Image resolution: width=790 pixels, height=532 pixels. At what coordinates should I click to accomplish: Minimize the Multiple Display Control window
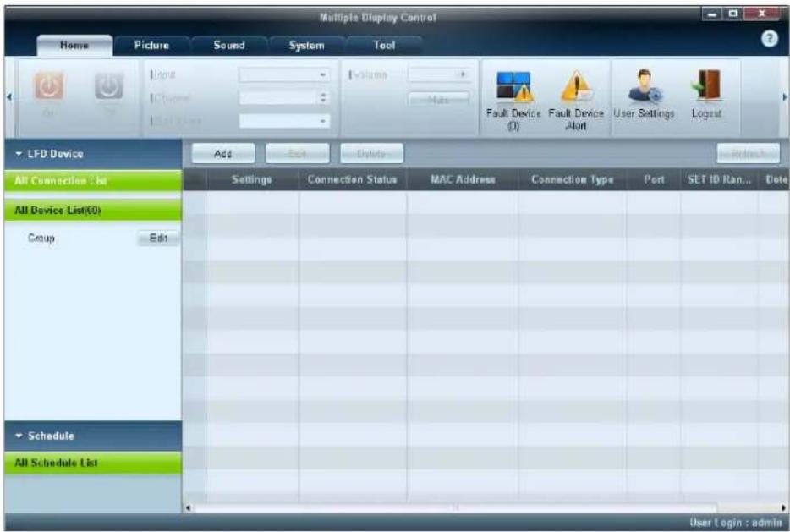712,14
